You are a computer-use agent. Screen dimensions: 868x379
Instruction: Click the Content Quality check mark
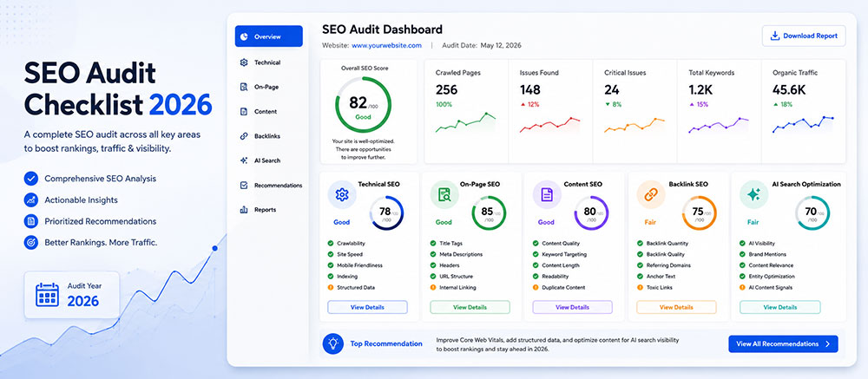(x=536, y=243)
